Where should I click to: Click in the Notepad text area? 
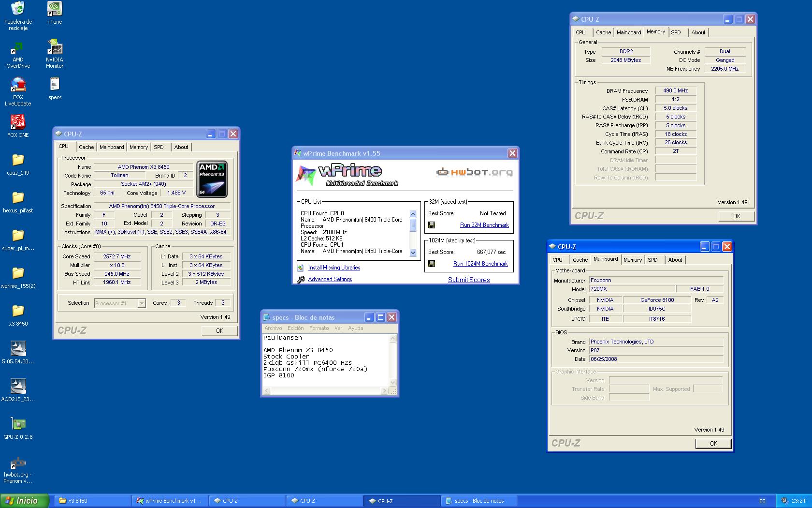(x=325, y=360)
